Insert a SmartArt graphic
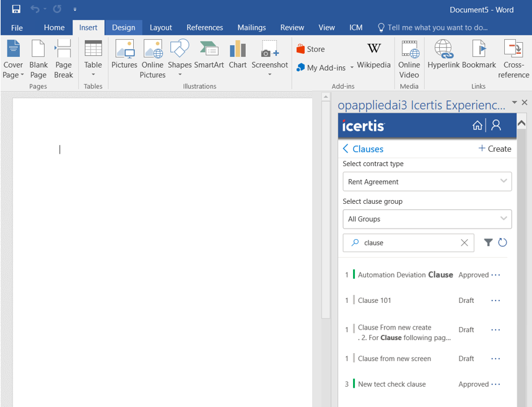The height and width of the screenshot is (407, 532). pyautogui.click(x=209, y=55)
